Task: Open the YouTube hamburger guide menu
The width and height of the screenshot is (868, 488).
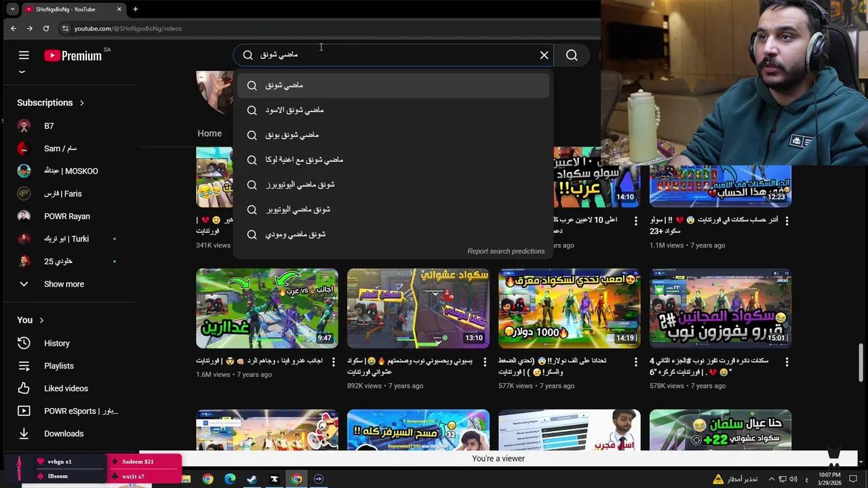Action: pos(24,56)
